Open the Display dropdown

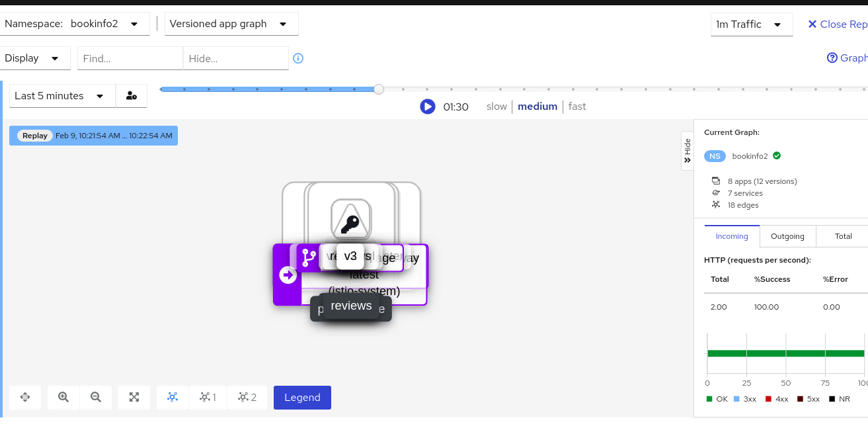click(35, 58)
